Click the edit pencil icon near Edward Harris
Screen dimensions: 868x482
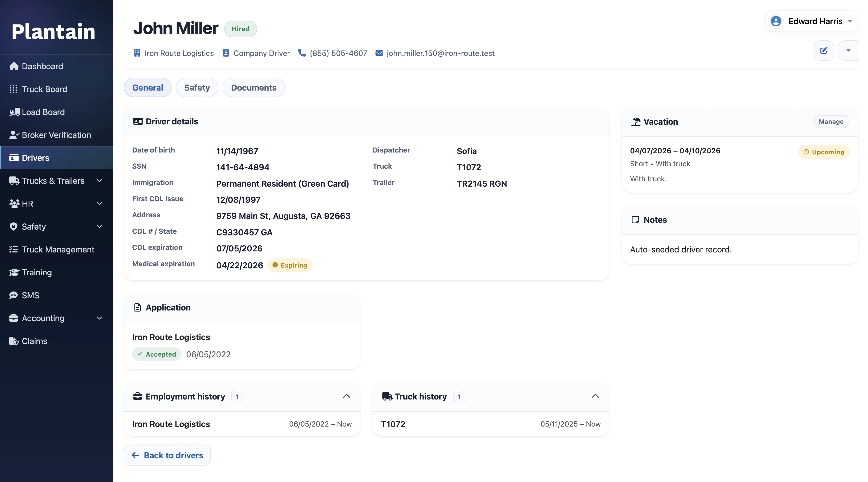(x=824, y=50)
